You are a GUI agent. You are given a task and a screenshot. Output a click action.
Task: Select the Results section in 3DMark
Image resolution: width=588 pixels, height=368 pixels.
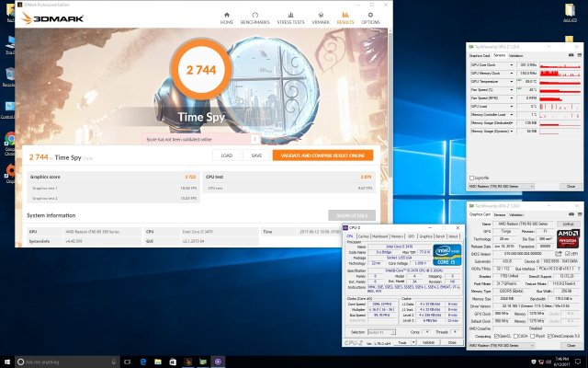tap(345, 18)
